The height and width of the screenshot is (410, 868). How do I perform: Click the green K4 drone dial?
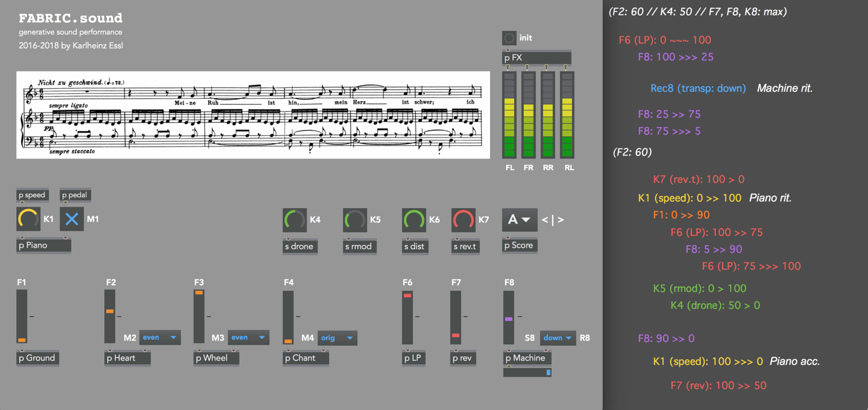[294, 219]
